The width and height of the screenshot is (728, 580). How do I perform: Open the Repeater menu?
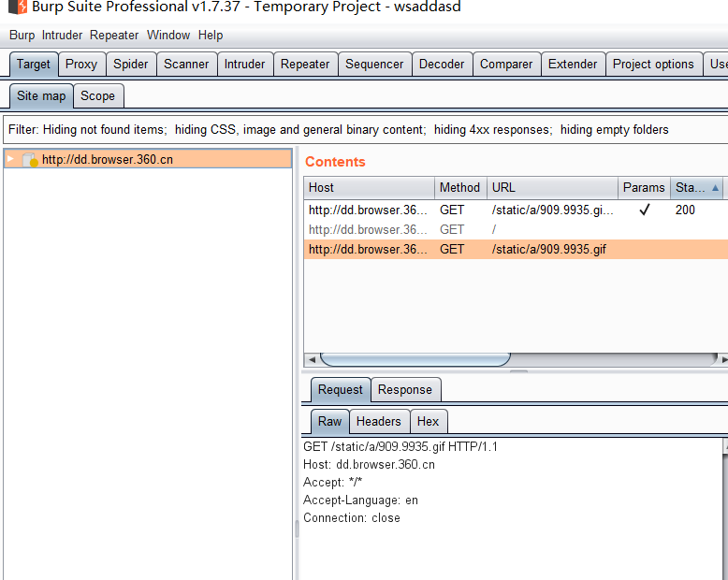(114, 36)
